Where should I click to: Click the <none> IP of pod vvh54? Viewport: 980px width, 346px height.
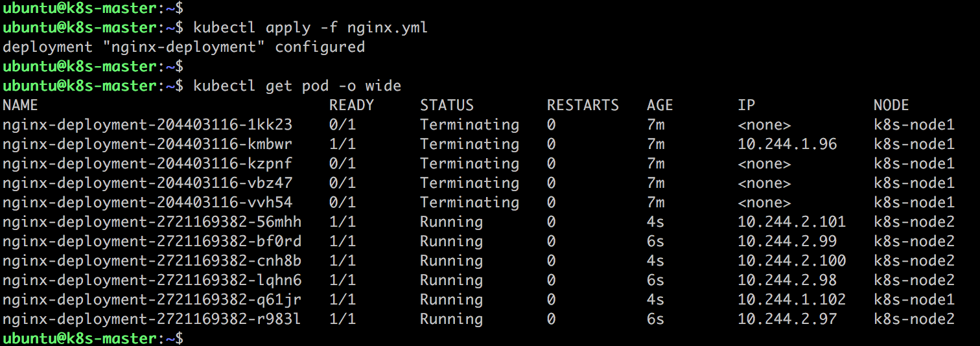[x=764, y=202]
